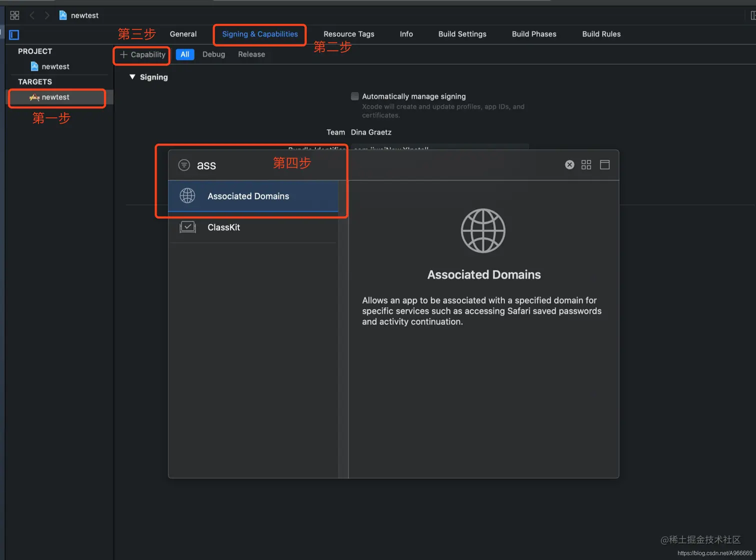The image size is (756, 560).
Task: Switch to the Info tab
Action: coord(406,34)
